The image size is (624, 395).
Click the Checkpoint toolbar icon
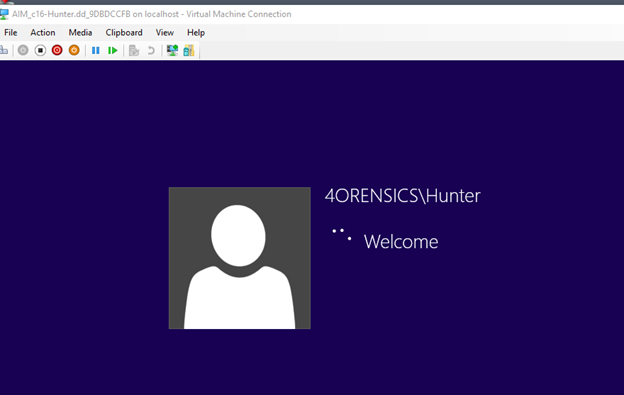click(134, 51)
